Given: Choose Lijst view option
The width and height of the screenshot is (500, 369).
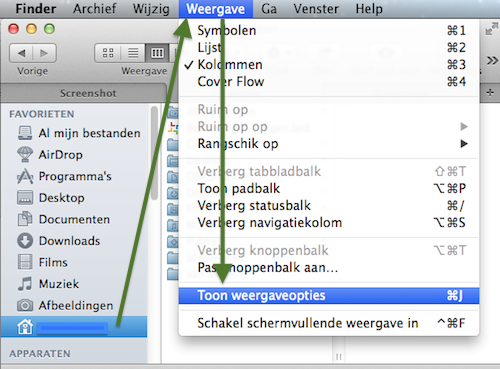Looking at the screenshot, I should point(329,47).
